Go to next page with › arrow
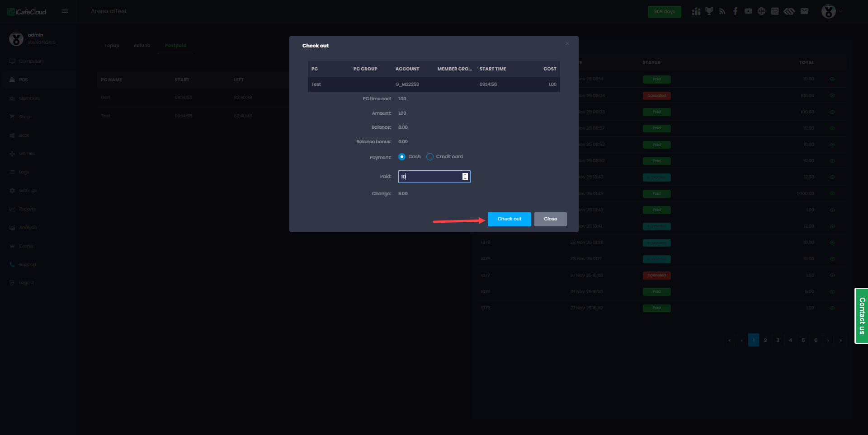Viewport: 868px width, 435px height. pyautogui.click(x=828, y=341)
